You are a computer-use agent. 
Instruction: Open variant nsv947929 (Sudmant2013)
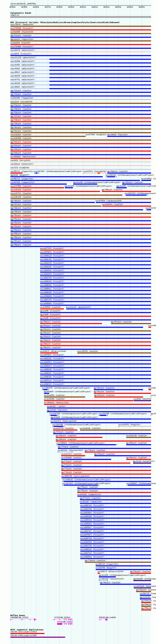click(x=114, y=496)
